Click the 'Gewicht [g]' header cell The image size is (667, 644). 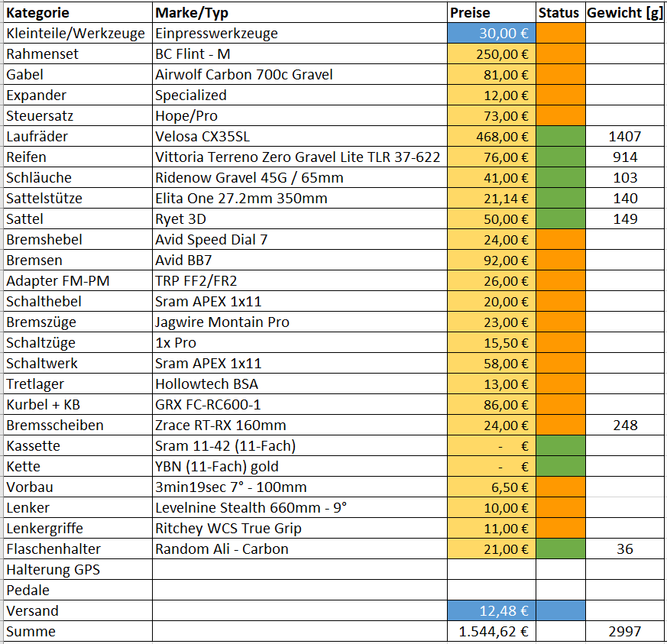[x=625, y=12]
